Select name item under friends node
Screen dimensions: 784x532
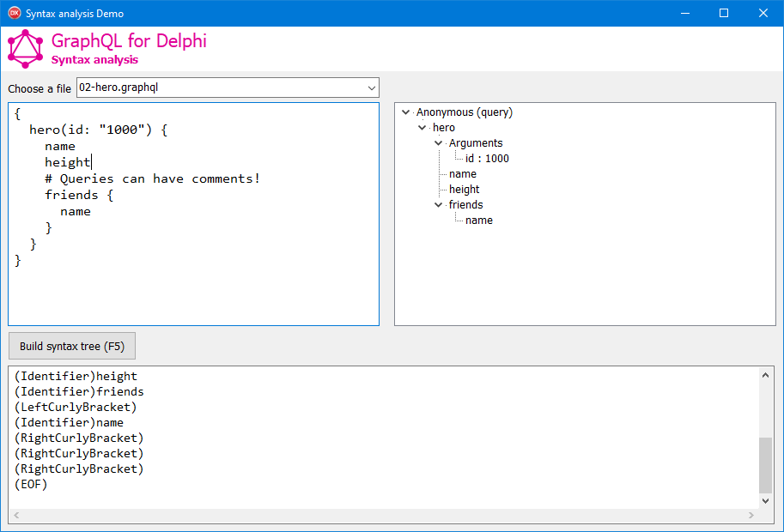click(478, 221)
